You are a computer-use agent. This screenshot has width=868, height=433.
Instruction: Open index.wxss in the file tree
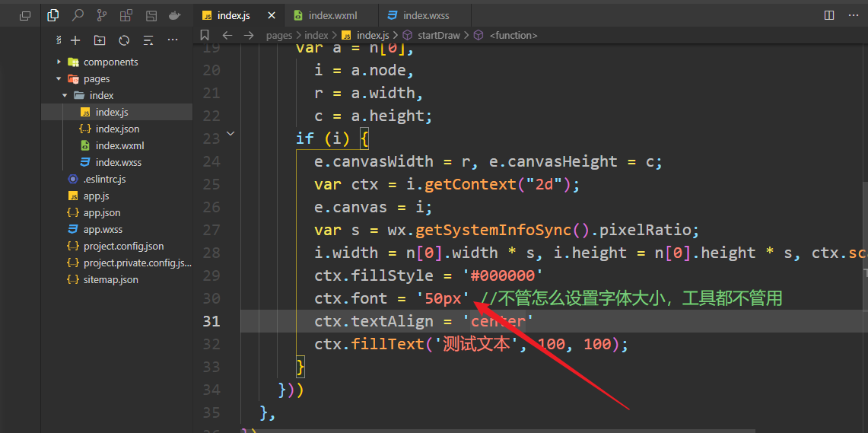click(117, 162)
